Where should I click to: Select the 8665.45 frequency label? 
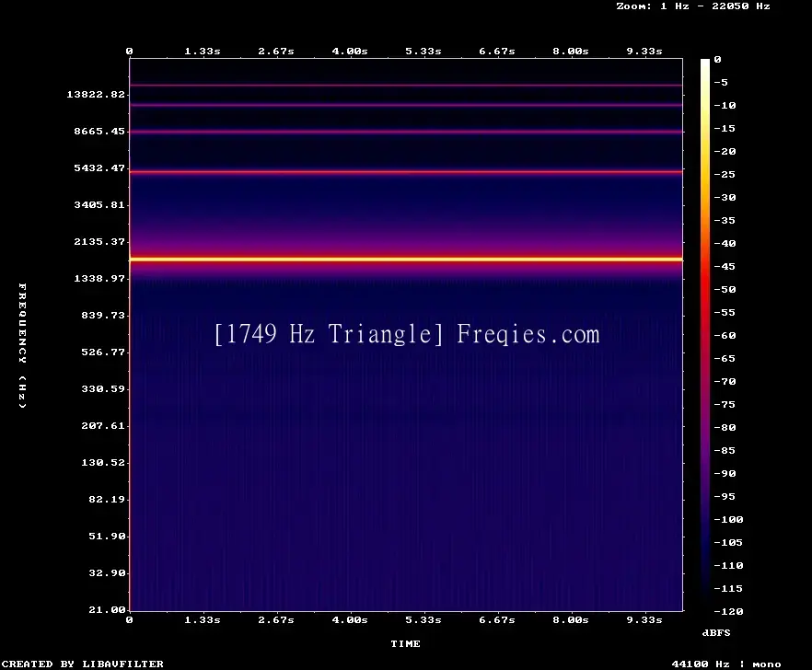pyautogui.click(x=99, y=131)
